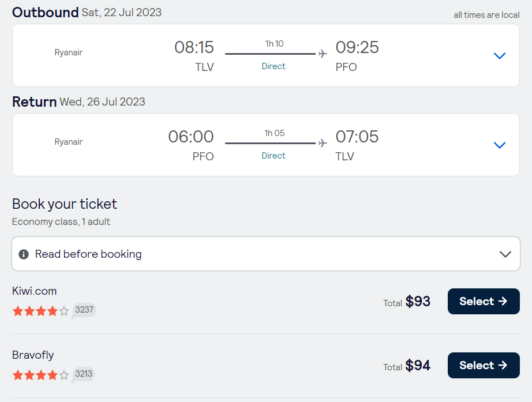Expand the return flight details chevron

pos(500,145)
